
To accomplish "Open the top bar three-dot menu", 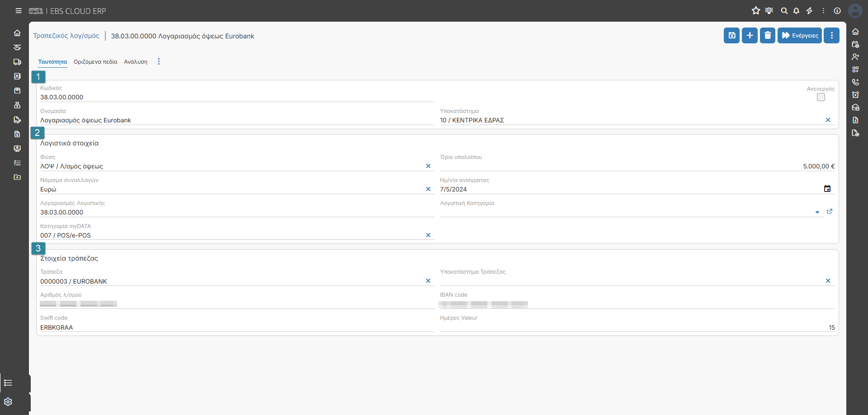I will (x=823, y=11).
